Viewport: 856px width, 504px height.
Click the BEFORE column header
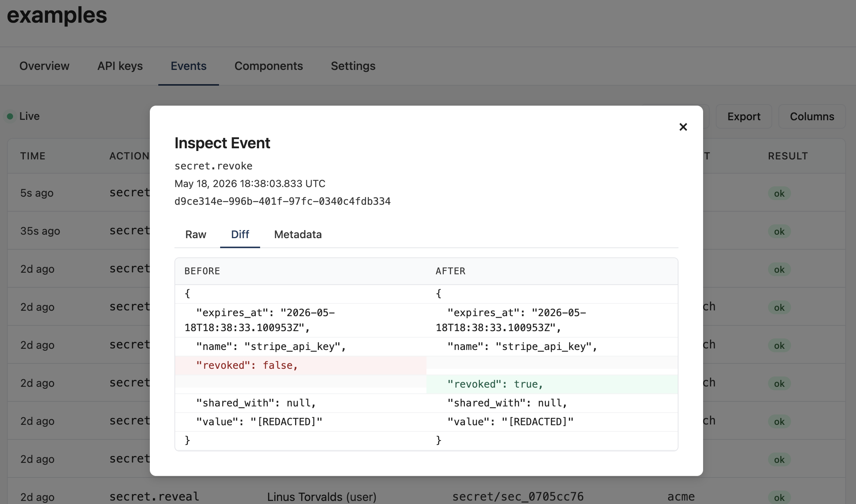[x=202, y=271]
